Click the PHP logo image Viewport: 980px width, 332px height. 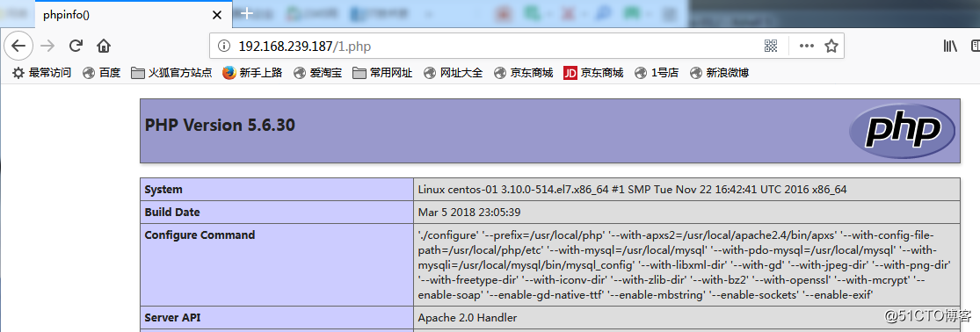pyautogui.click(x=902, y=130)
